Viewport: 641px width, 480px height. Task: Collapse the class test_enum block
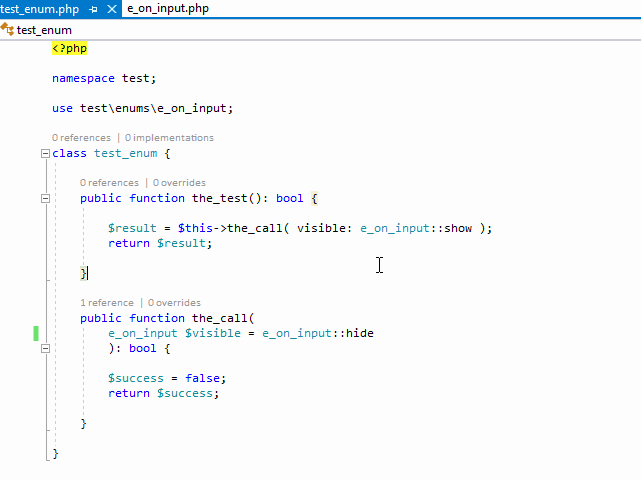coord(45,154)
